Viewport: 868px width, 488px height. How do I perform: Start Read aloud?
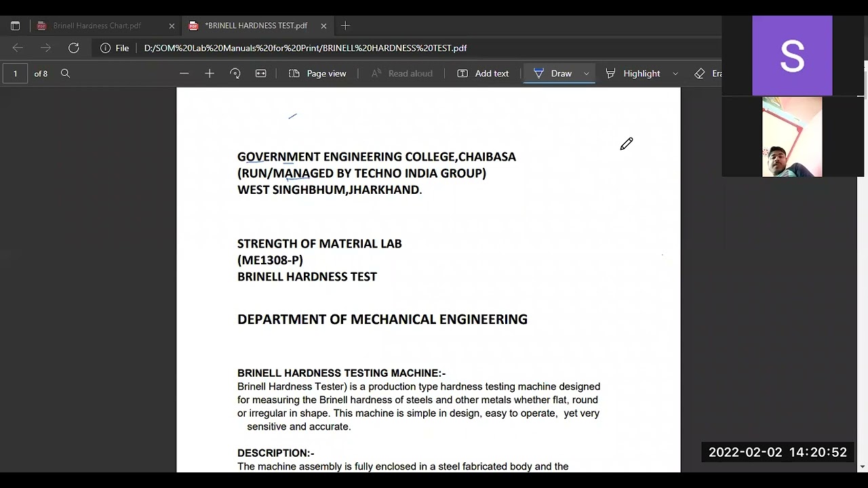(401, 73)
